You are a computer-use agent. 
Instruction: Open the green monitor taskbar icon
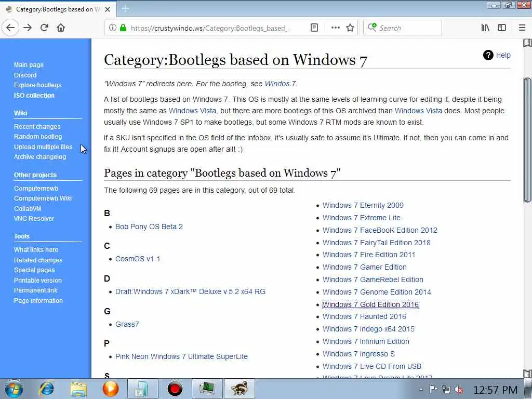(207, 389)
